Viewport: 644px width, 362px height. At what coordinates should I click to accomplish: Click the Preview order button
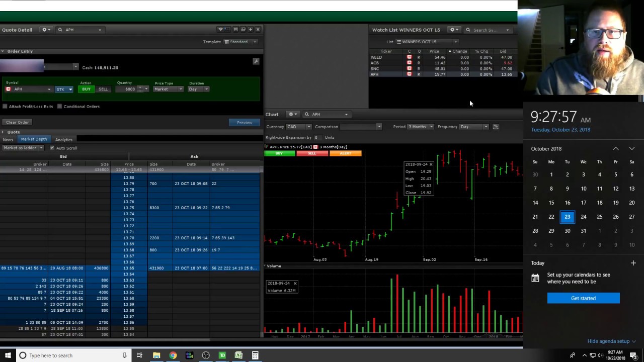[x=245, y=122]
